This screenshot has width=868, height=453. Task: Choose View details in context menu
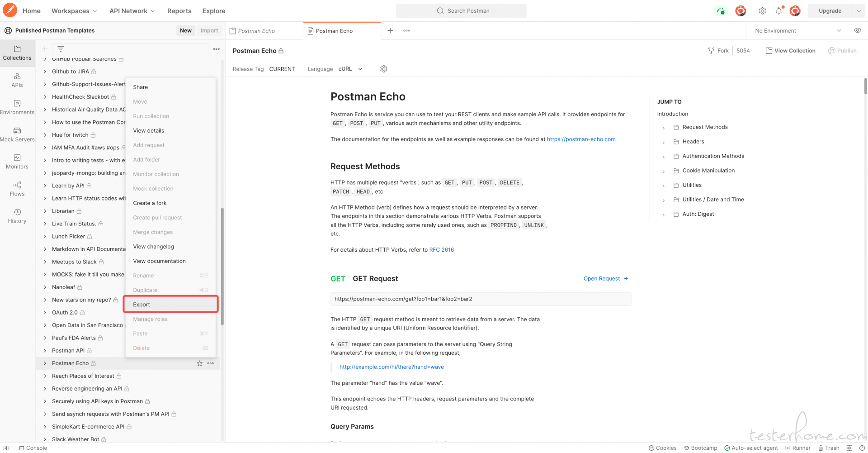click(x=171, y=131)
